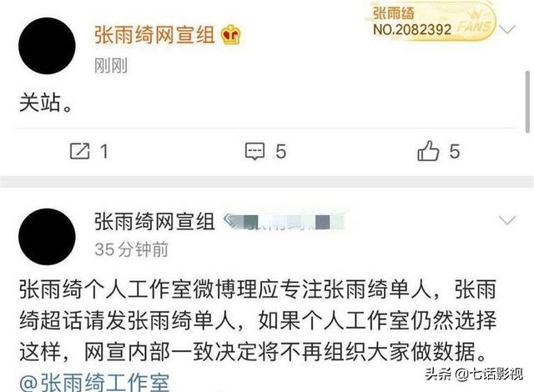Viewport: 534px width, 392px height.
Task: Open the 关站。 post text
Action: (46, 103)
